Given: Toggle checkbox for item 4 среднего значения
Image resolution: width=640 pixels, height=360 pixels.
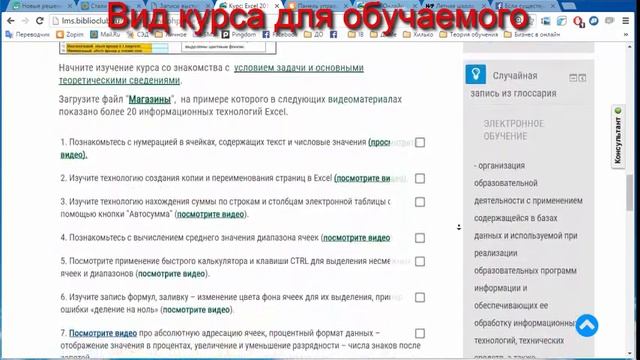Looking at the screenshot, I should click(x=420, y=238).
